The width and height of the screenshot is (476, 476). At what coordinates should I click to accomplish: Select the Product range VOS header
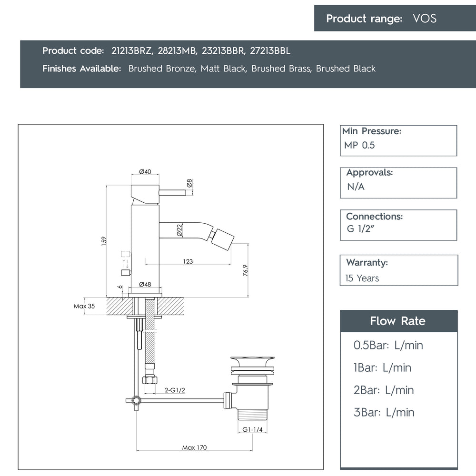[381, 19]
